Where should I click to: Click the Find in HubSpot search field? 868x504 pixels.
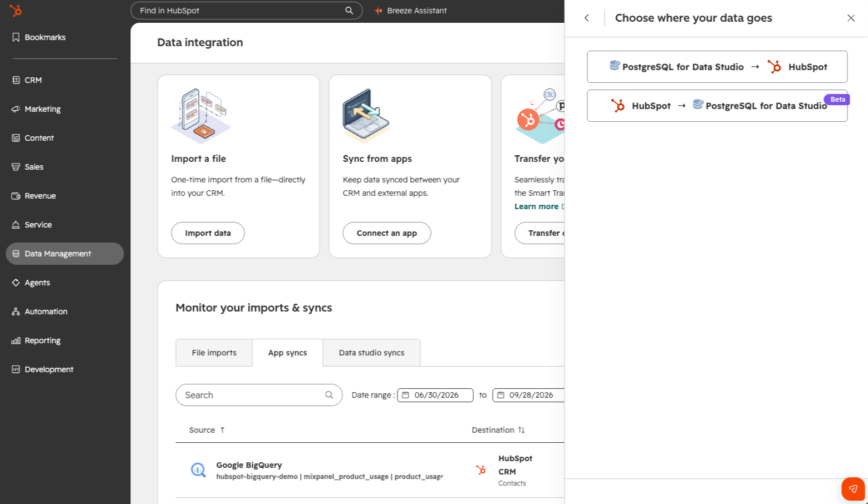(x=246, y=11)
